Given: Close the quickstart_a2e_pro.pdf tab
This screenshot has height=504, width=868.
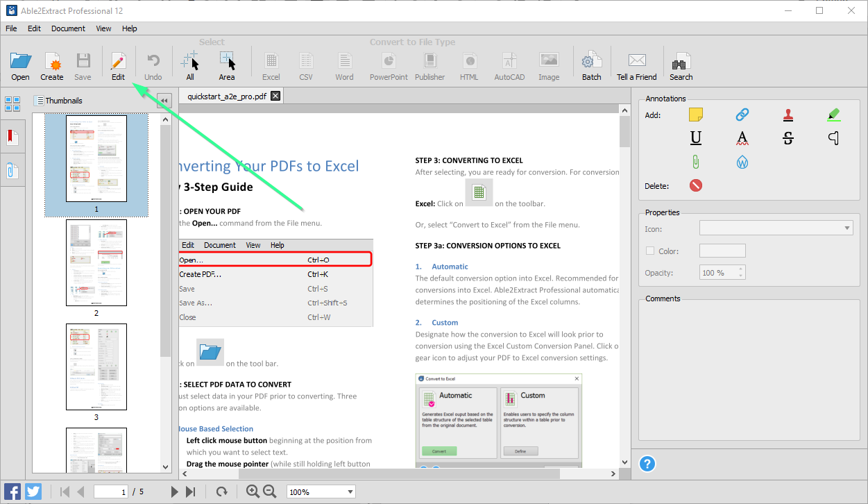Looking at the screenshot, I should click(x=275, y=96).
